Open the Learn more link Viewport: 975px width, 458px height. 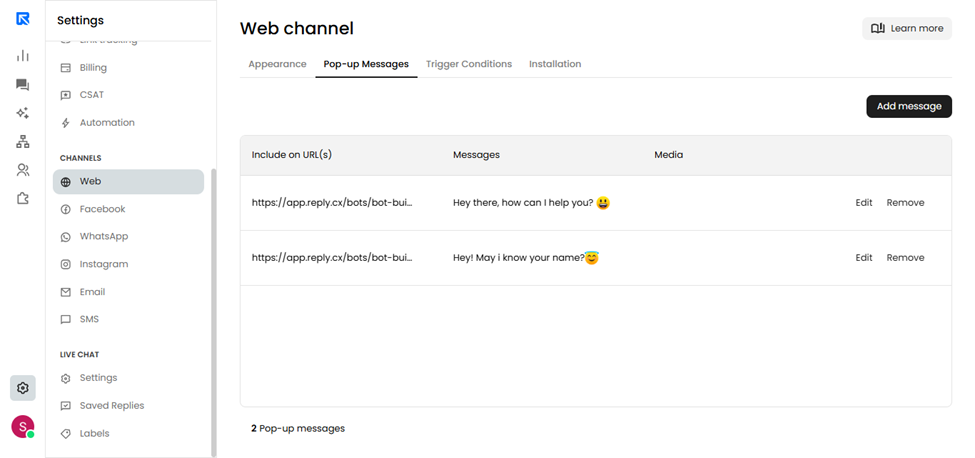(907, 29)
